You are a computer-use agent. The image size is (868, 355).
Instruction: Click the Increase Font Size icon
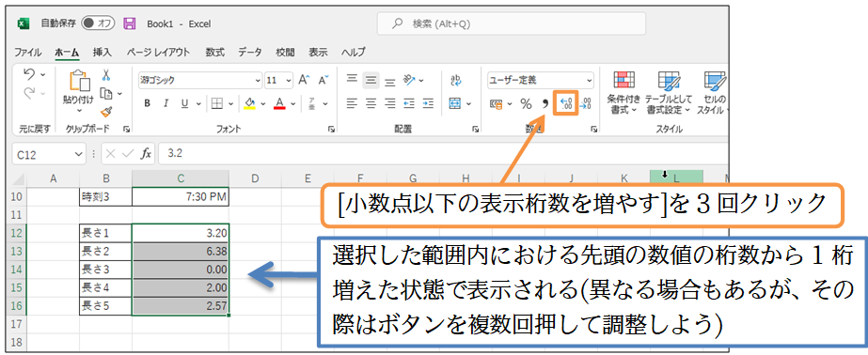click(305, 80)
